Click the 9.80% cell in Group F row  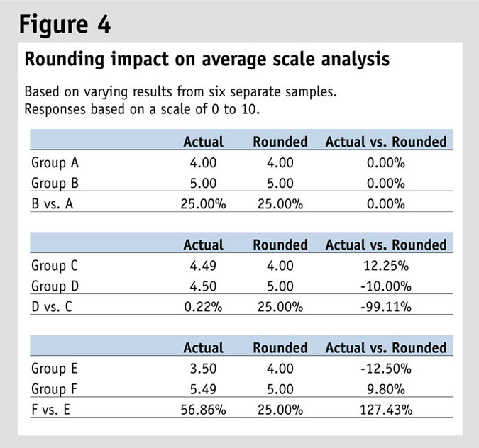tap(385, 389)
